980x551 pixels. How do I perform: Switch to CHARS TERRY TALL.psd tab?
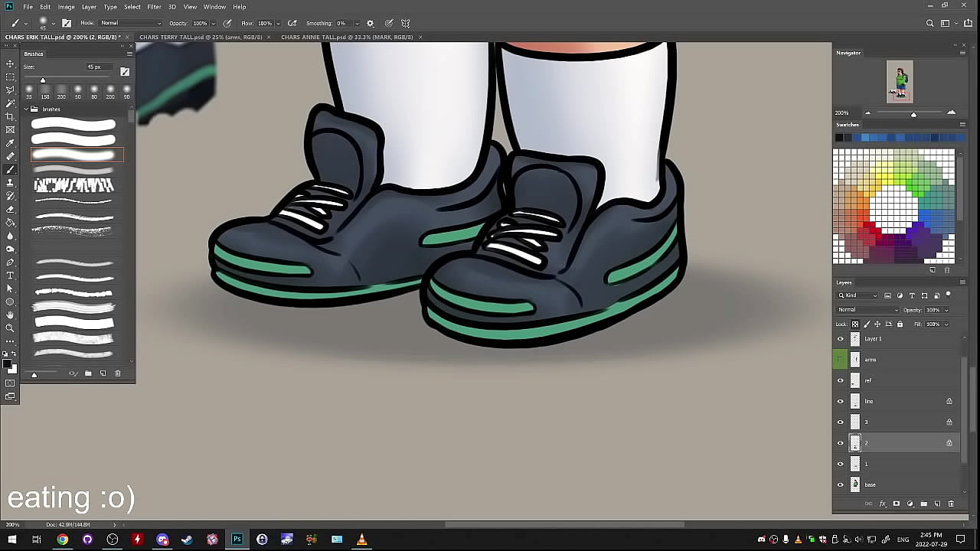point(201,37)
